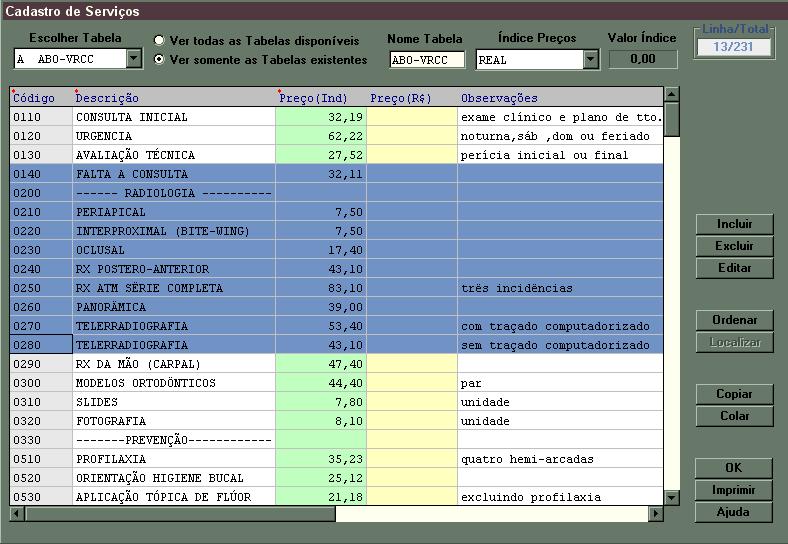Image resolution: width=788 pixels, height=544 pixels.
Task: Click the PREVENÇÃO separator row
Action: click(x=336, y=440)
